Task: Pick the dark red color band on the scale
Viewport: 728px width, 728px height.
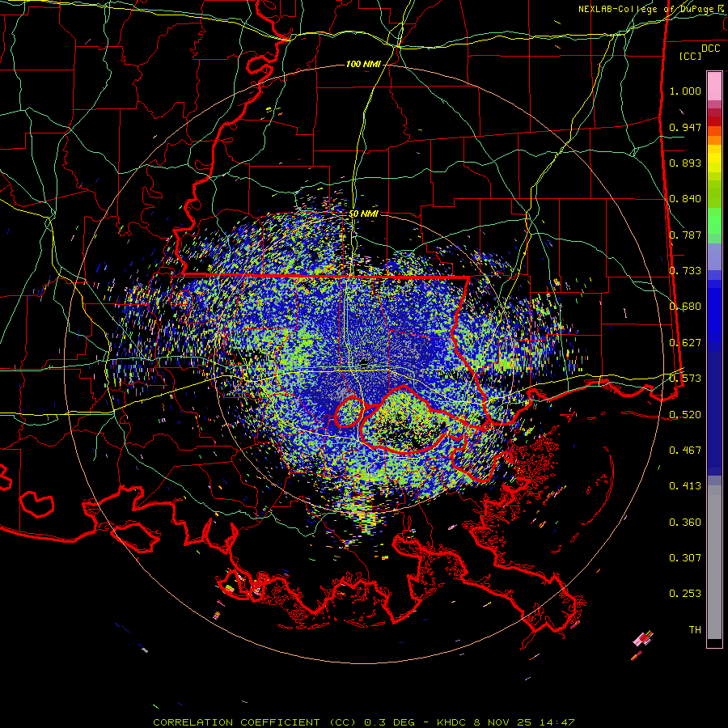Action: click(714, 121)
